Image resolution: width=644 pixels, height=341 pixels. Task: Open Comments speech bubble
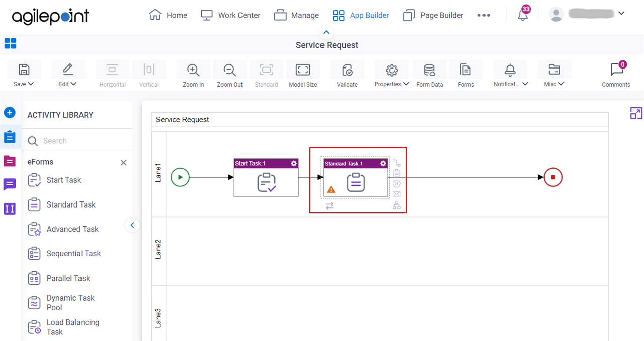pyautogui.click(x=616, y=70)
